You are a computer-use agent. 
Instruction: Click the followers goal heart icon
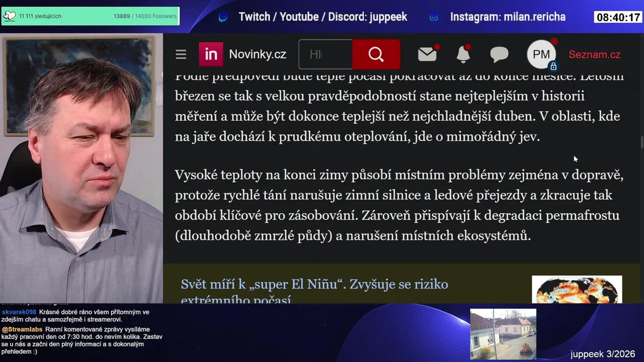click(10, 16)
